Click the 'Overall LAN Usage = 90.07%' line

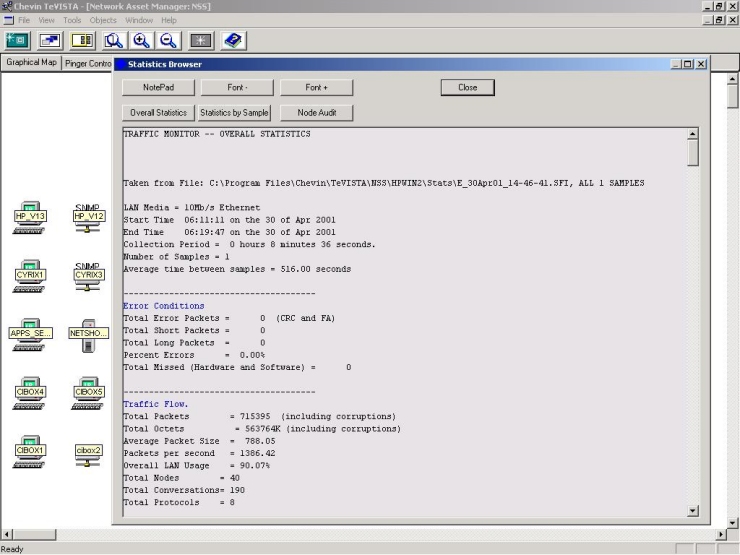coord(197,465)
